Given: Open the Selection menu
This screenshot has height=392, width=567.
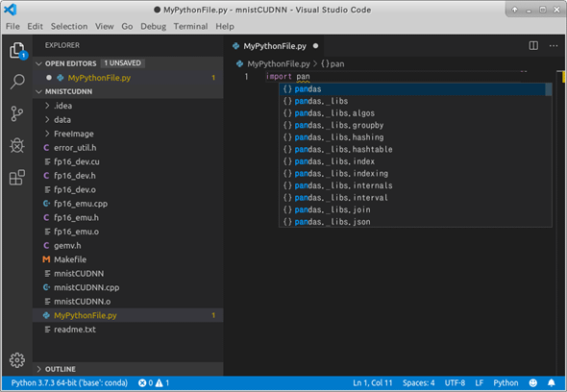Looking at the screenshot, I should pyautogui.click(x=69, y=26).
